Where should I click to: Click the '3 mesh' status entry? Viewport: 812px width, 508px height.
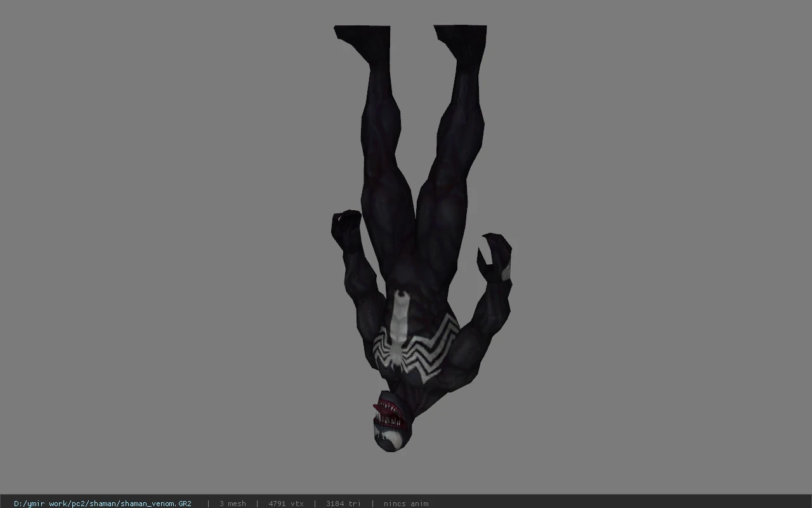tap(233, 504)
